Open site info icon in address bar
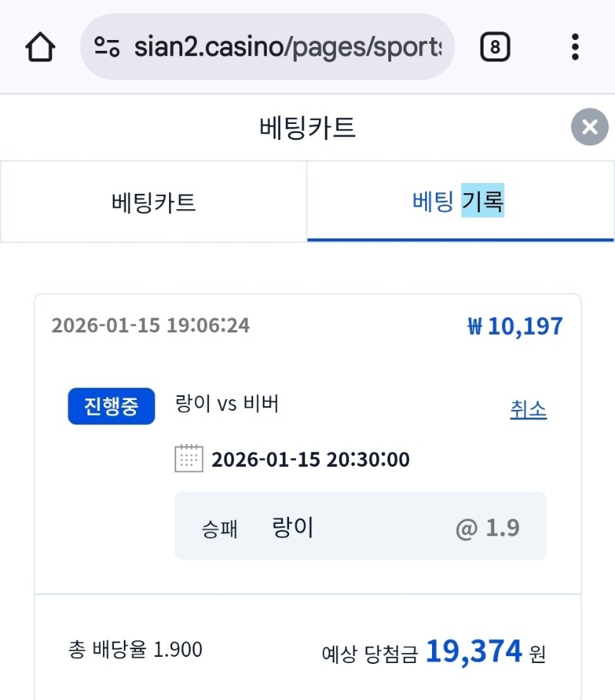The width and height of the screenshot is (615, 700). tap(107, 48)
